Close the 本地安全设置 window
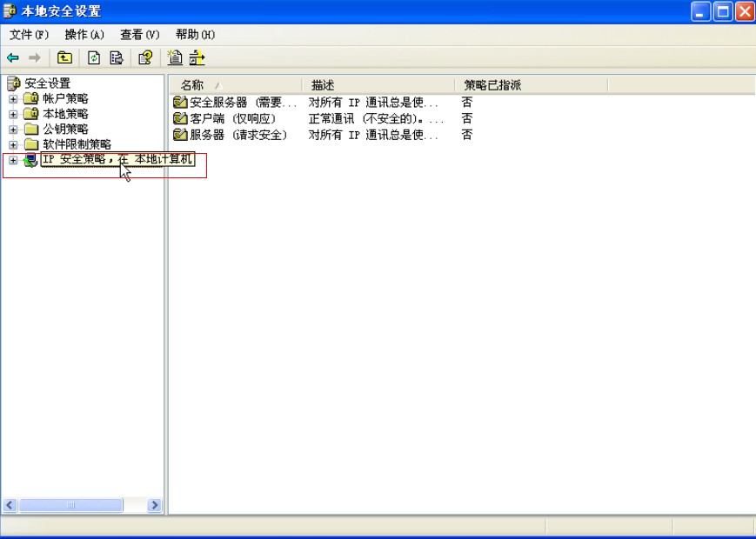 click(745, 11)
